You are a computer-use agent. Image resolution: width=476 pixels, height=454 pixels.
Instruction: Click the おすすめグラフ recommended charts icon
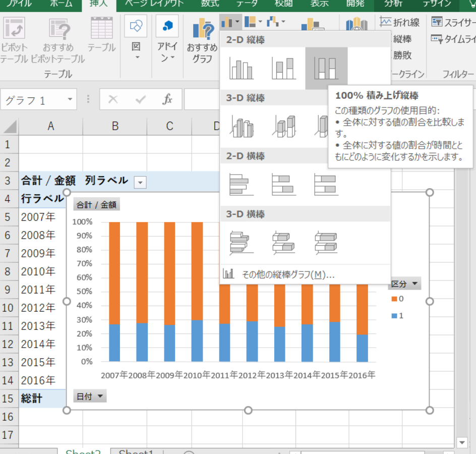[x=203, y=30]
